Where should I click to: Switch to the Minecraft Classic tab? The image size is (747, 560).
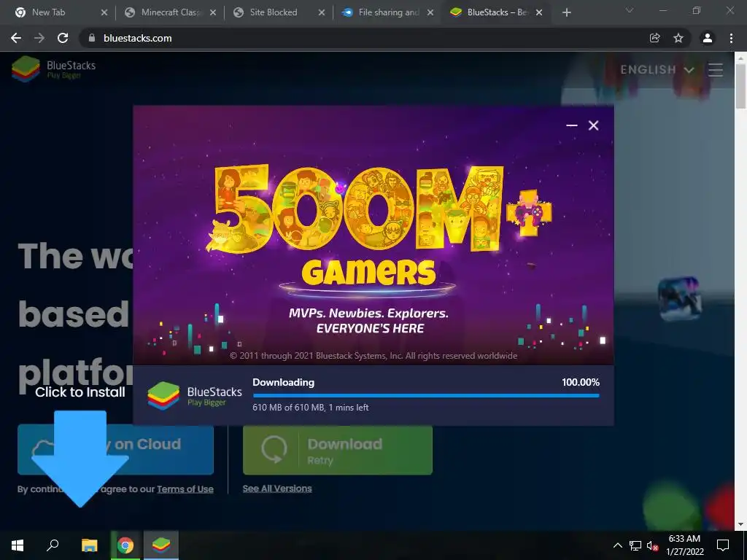click(x=169, y=12)
